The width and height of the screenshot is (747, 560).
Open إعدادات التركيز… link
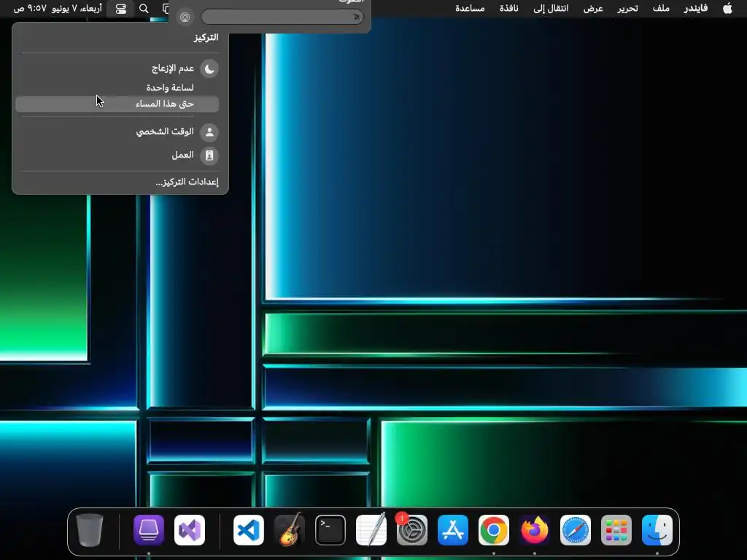pos(187,182)
